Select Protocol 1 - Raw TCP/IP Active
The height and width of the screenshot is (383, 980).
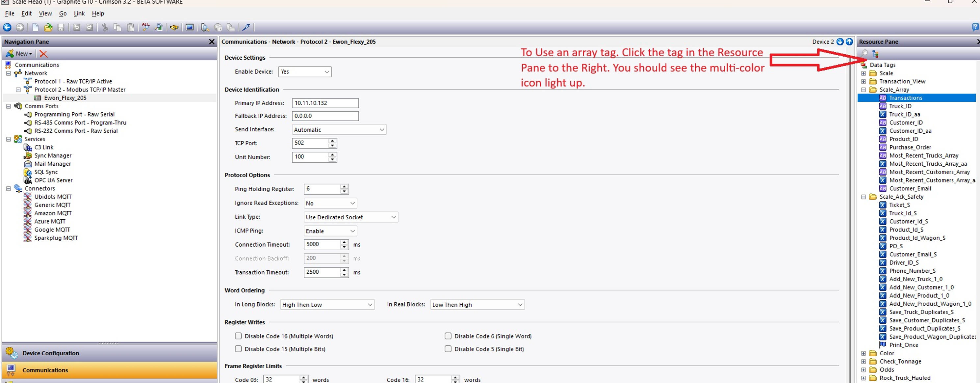click(73, 81)
